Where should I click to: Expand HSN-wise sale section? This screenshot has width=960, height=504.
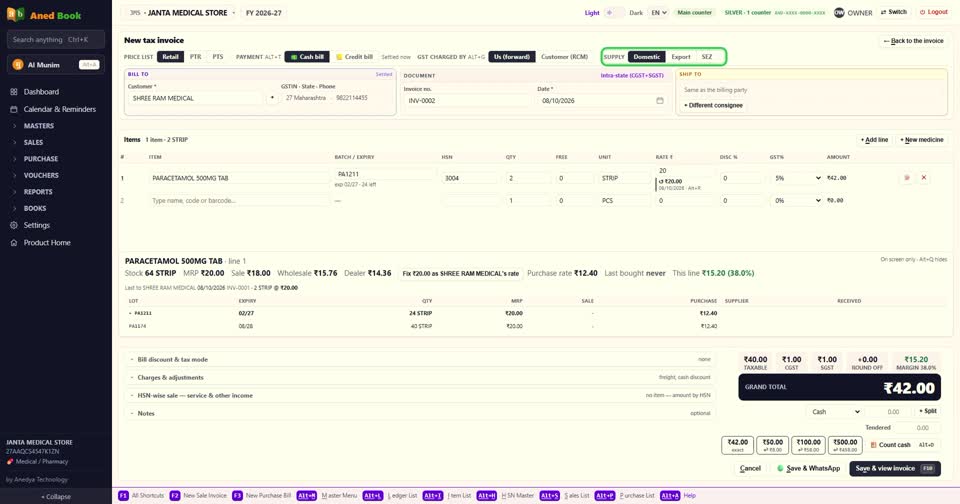[x=420, y=396]
